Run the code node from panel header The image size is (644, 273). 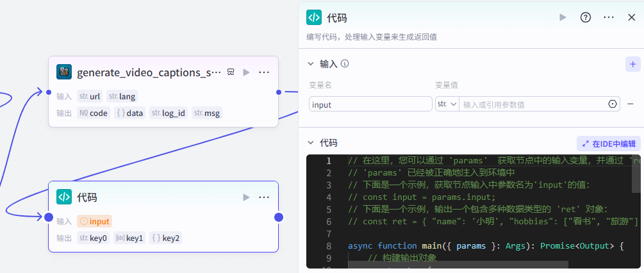point(563,17)
